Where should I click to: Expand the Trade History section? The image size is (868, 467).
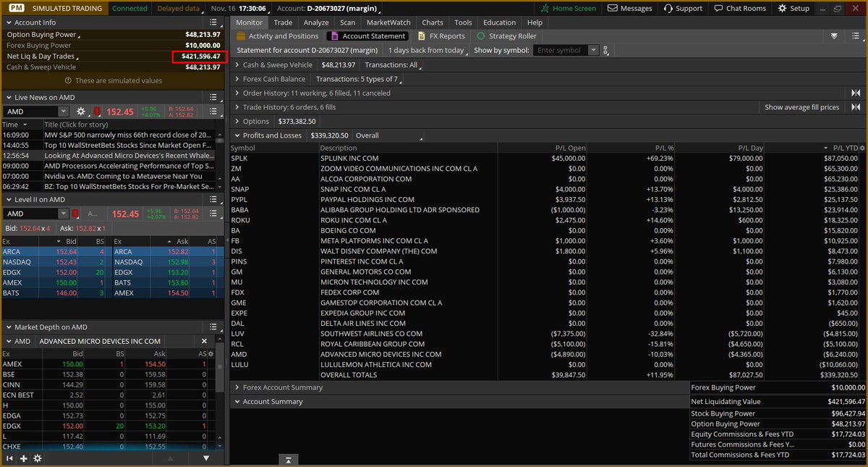237,107
